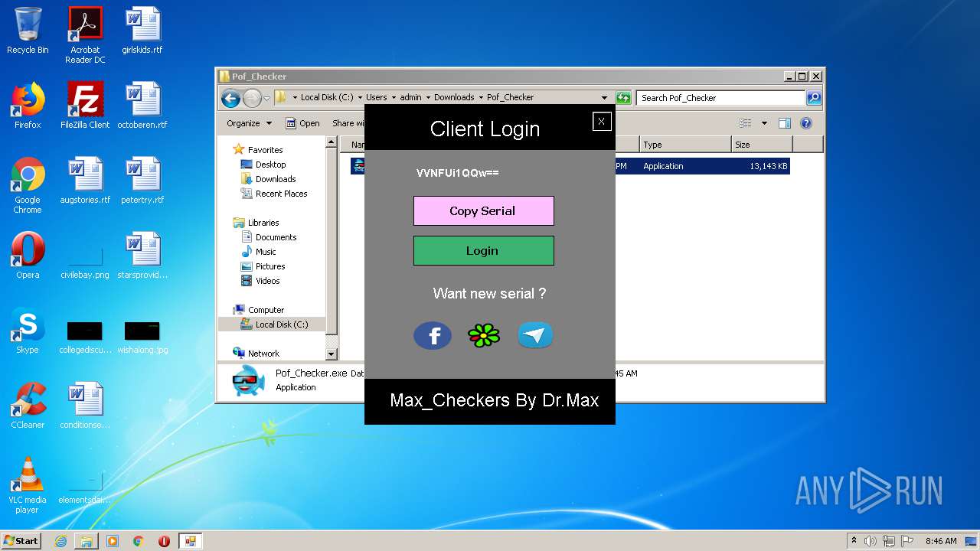Click the Copy Serial button
Viewport: 980px width, 551px height.
(x=484, y=210)
